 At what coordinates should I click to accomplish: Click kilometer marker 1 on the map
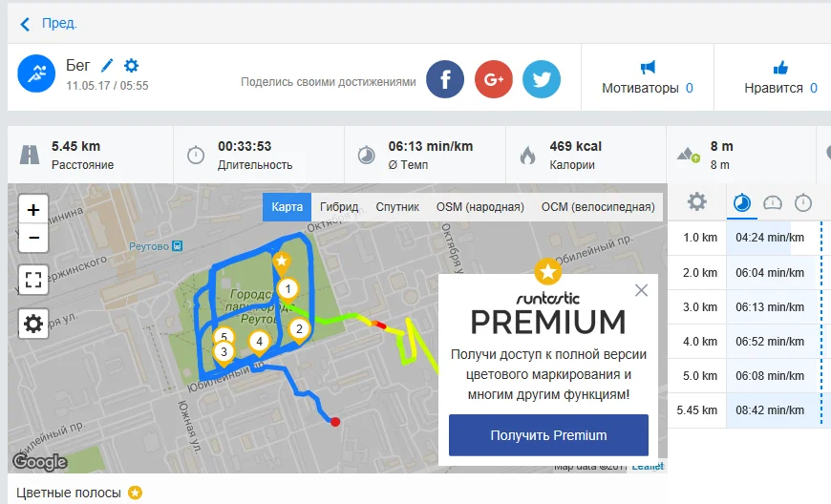[288, 291]
